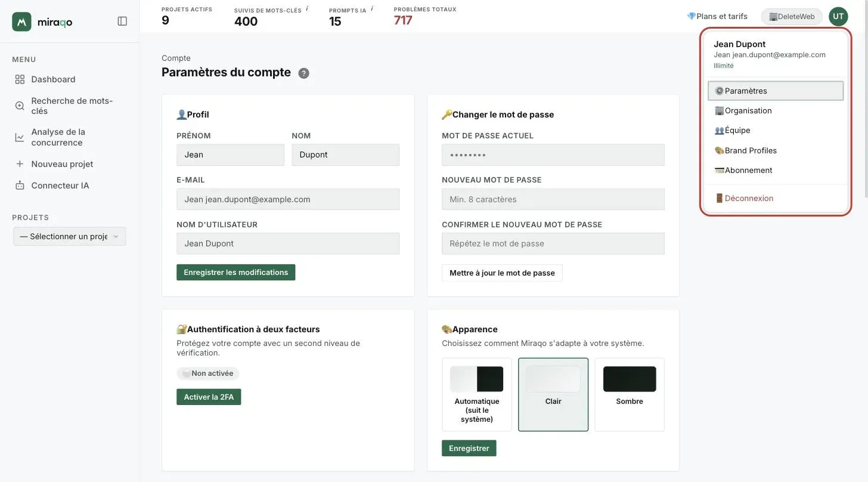The width and height of the screenshot is (868, 482).
Task: Collapse sidebar with the panel toggle icon
Action: coord(122,21)
